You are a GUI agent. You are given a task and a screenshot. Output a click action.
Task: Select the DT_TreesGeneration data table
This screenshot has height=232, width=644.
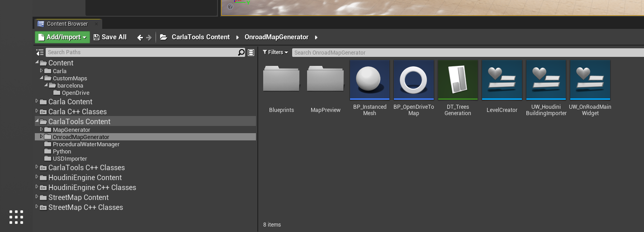tap(458, 80)
